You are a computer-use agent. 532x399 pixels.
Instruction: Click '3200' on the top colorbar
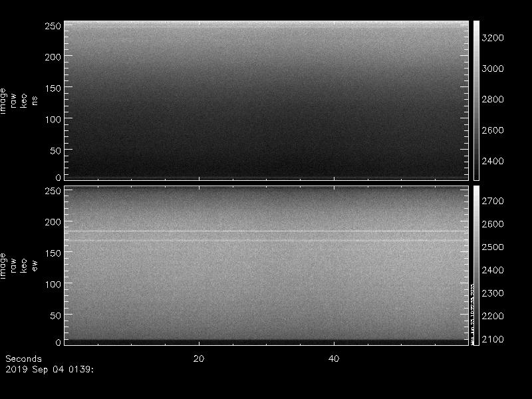pos(493,38)
